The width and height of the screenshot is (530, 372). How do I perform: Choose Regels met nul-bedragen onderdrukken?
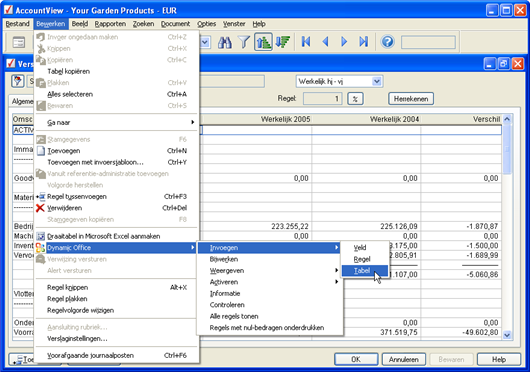(269, 328)
